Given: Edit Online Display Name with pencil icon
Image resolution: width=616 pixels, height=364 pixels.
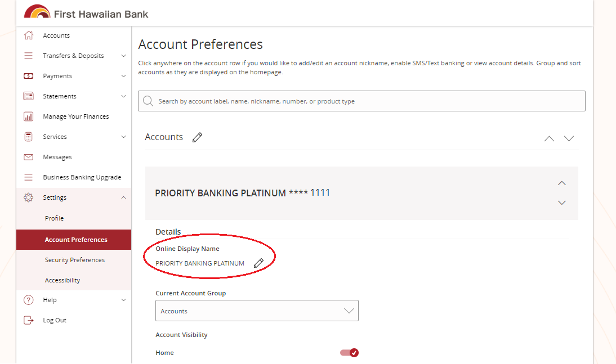Looking at the screenshot, I should click(x=258, y=263).
